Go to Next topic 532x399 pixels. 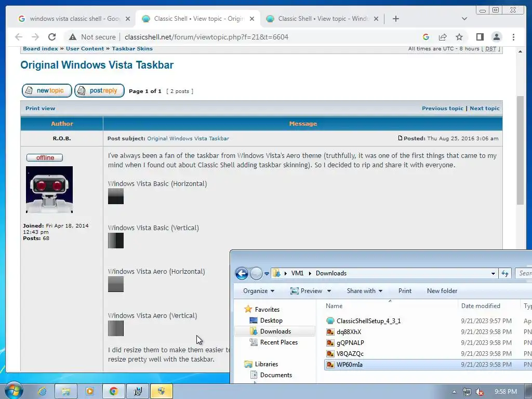pyautogui.click(x=485, y=108)
